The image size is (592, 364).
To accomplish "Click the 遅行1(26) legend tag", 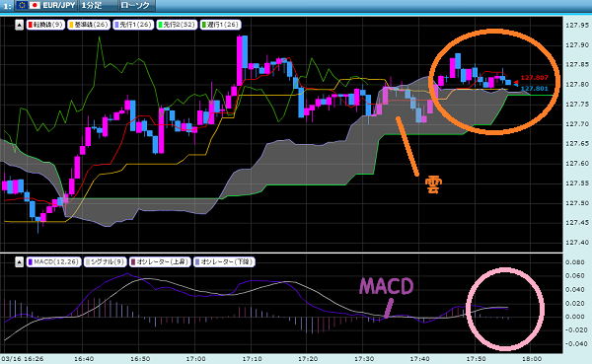I will [221, 25].
